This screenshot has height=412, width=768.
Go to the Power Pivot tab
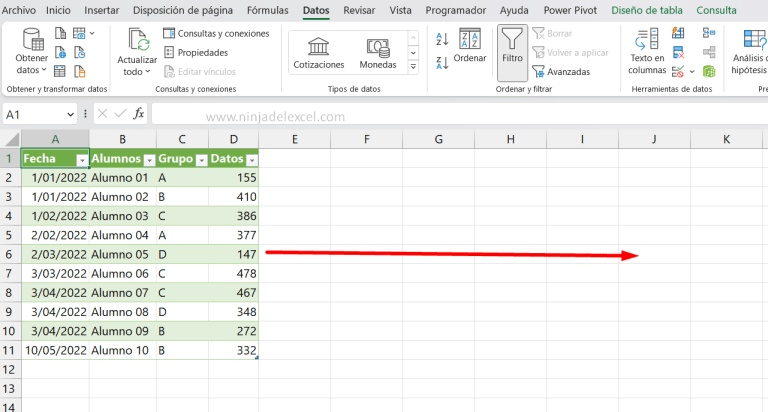click(x=570, y=10)
